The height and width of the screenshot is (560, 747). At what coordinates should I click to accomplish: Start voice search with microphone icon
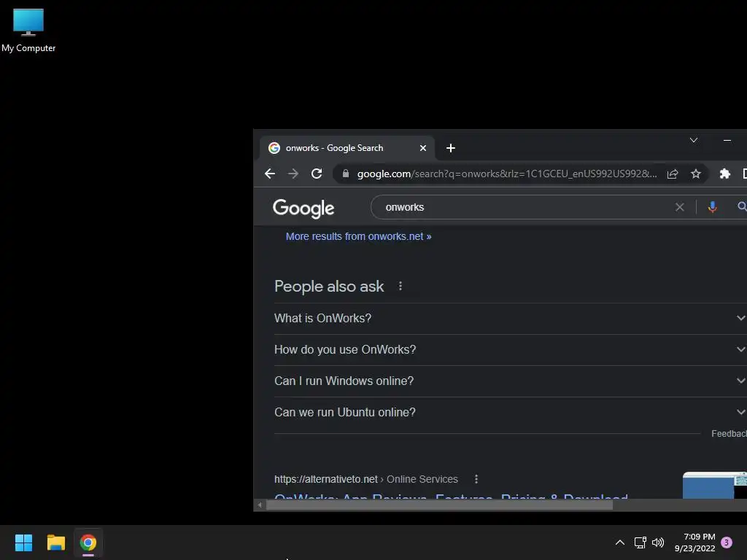(x=712, y=207)
